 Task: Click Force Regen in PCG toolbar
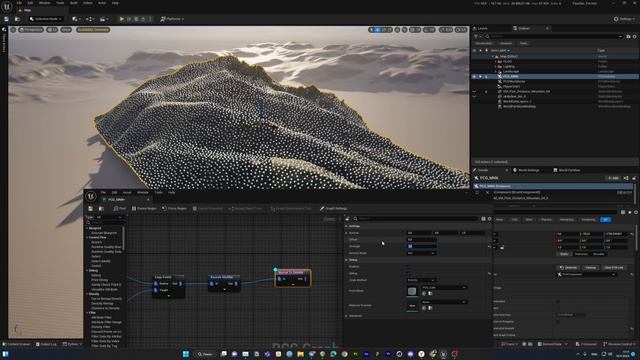click(x=175, y=209)
